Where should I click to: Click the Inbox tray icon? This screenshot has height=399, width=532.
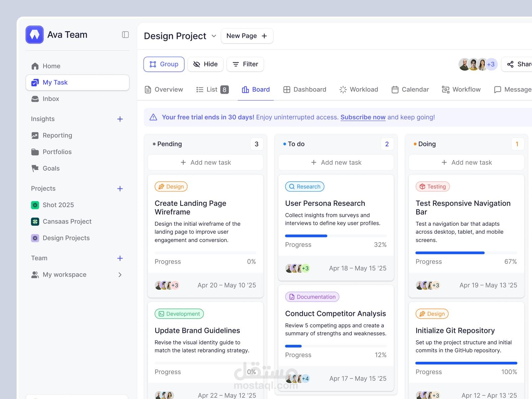click(x=35, y=99)
